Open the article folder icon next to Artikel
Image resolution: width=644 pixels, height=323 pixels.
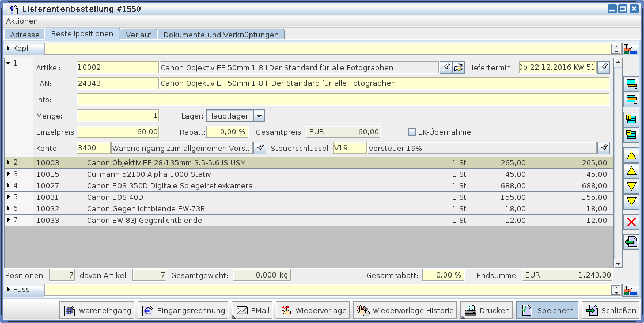458,67
